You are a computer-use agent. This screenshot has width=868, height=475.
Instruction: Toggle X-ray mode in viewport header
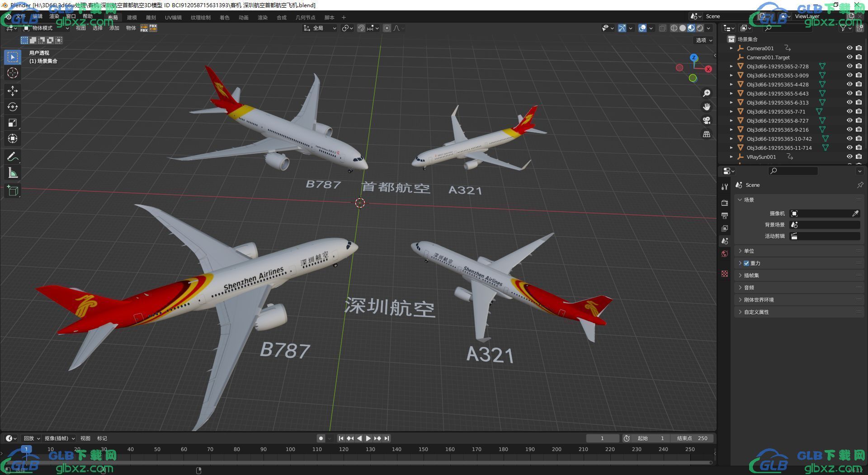(x=662, y=28)
